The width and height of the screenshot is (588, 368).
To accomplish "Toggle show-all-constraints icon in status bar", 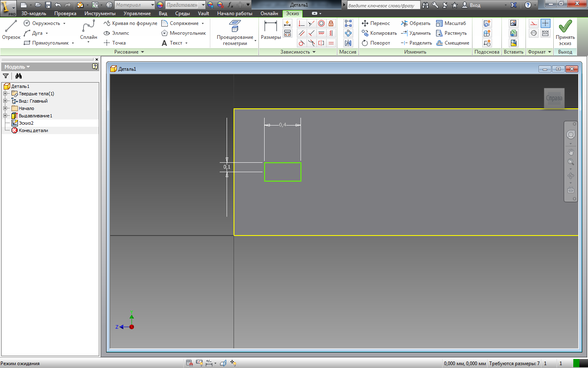I will (x=199, y=363).
